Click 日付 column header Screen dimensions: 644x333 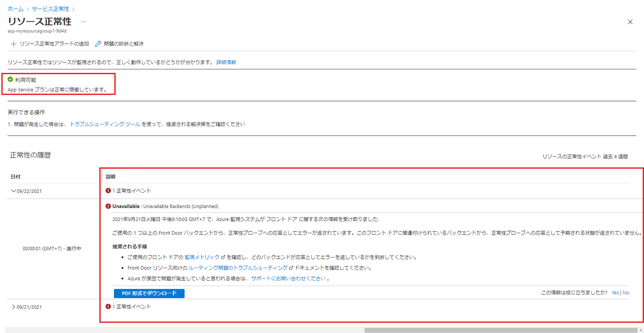[x=15, y=177]
